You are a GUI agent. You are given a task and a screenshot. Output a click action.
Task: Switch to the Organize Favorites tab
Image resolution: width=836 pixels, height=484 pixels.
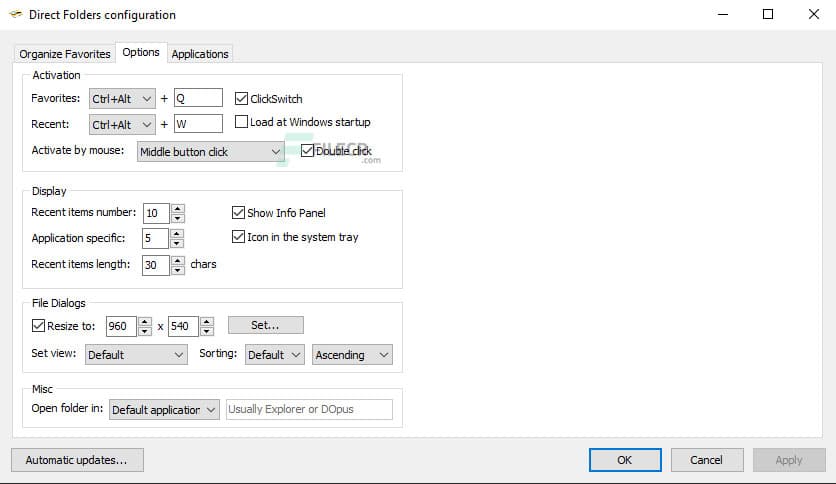(65, 54)
